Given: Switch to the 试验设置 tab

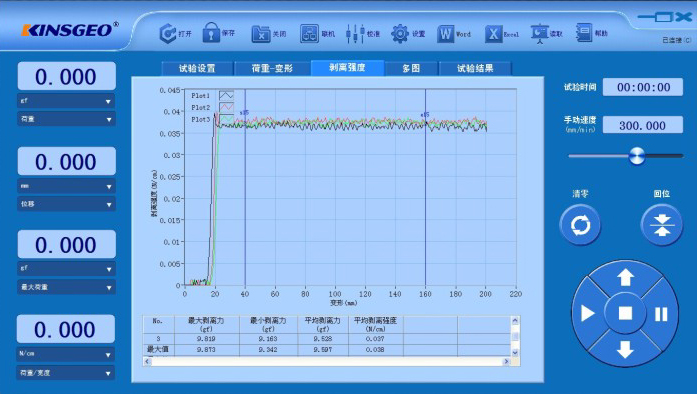Looking at the screenshot, I should pos(197,68).
